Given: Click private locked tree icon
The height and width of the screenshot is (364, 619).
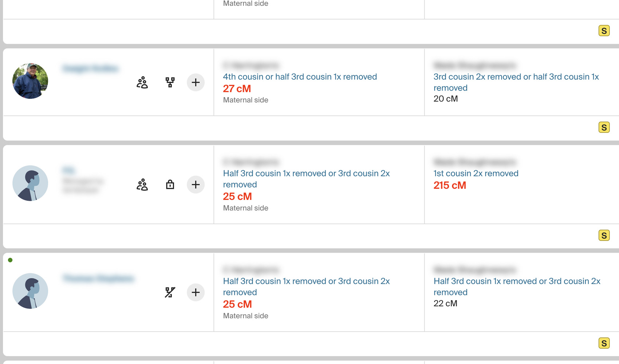Looking at the screenshot, I should [x=170, y=185].
